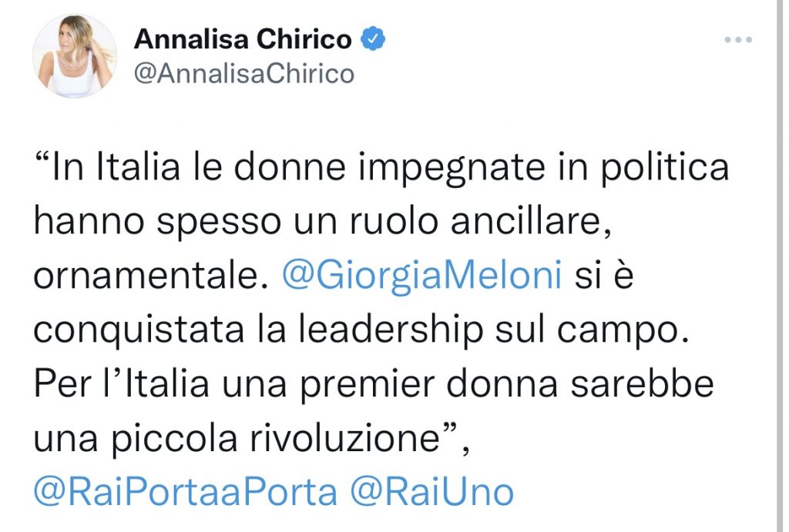This screenshot has width=789, height=532.
Task: Click the tweet's first line about Italia
Action: click(382, 167)
